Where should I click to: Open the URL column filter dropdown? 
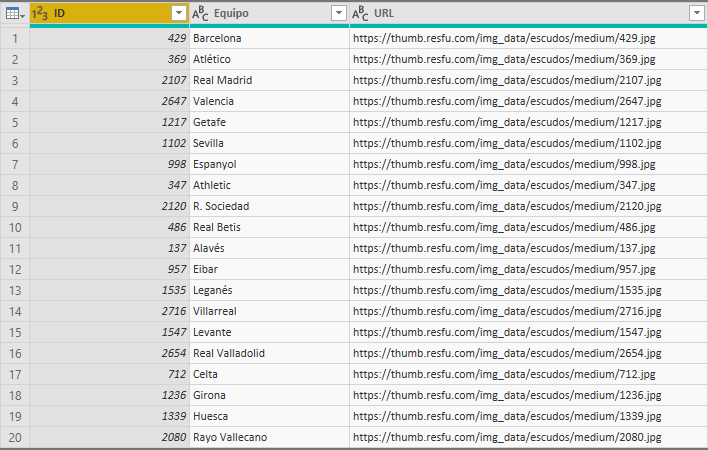point(697,14)
